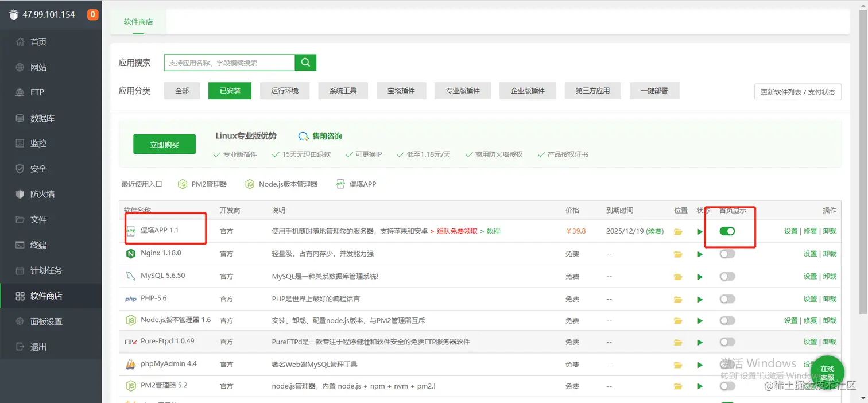Filter by 运行环境 category
Image resolution: width=868 pixels, height=403 pixels.
pos(285,91)
